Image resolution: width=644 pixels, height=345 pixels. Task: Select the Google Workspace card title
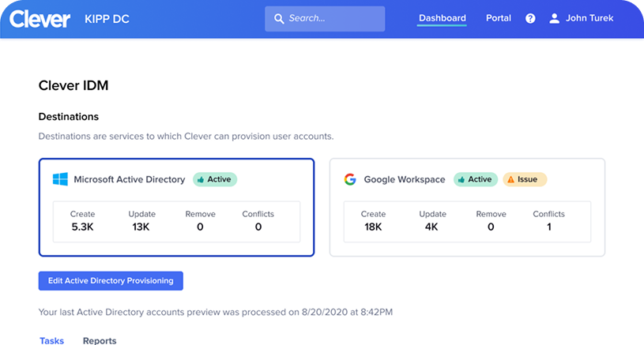[x=404, y=179]
